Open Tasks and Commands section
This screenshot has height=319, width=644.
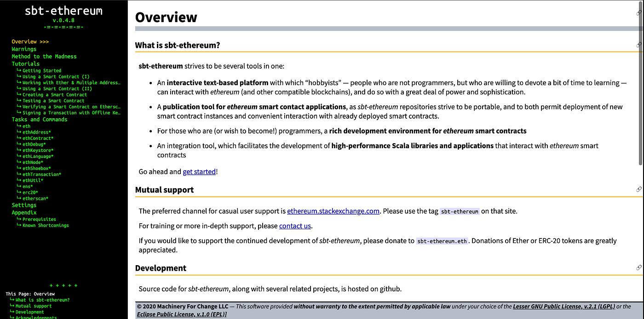(x=40, y=119)
